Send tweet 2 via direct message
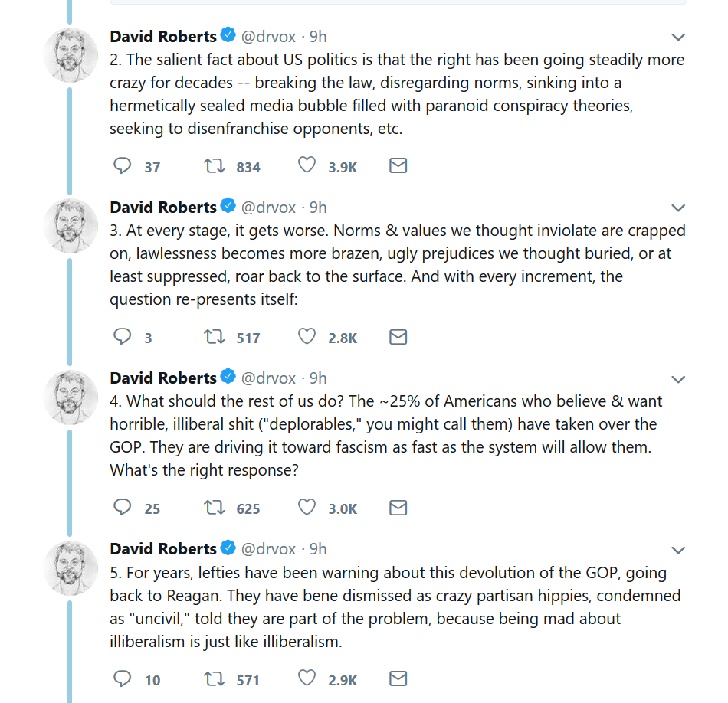This screenshot has height=703, width=728. [398, 166]
